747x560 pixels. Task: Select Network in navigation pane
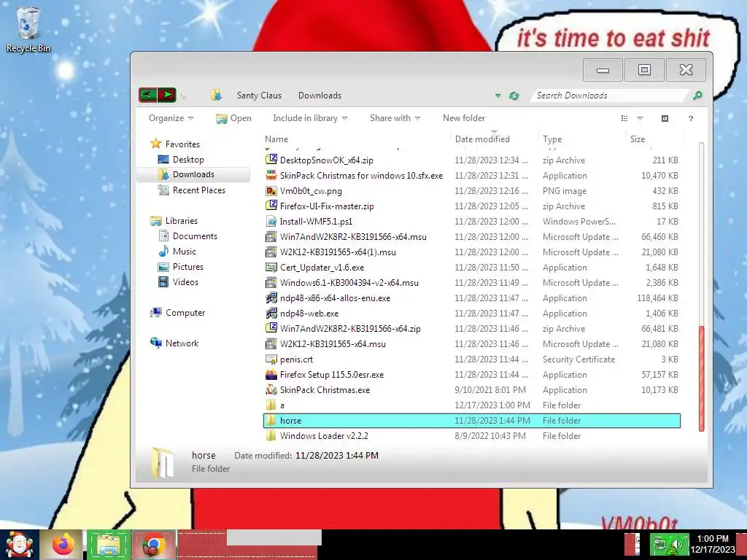tap(174, 343)
